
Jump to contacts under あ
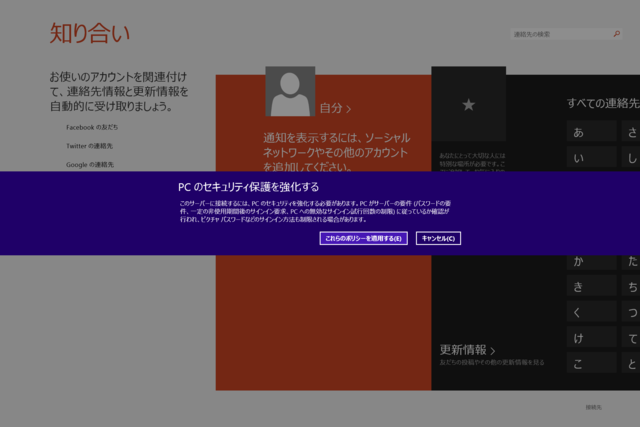point(591,132)
